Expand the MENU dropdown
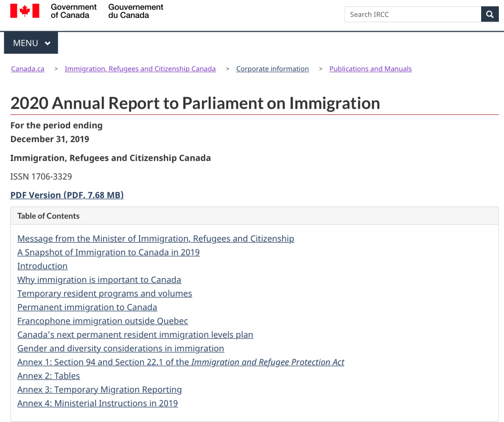This screenshot has width=504, height=422. (31, 43)
